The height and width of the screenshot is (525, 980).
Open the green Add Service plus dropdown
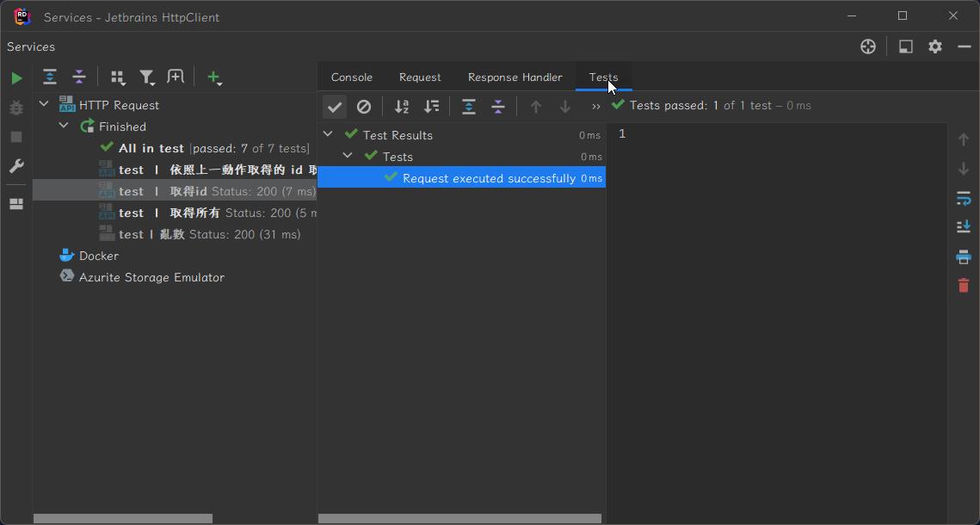point(214,77)
